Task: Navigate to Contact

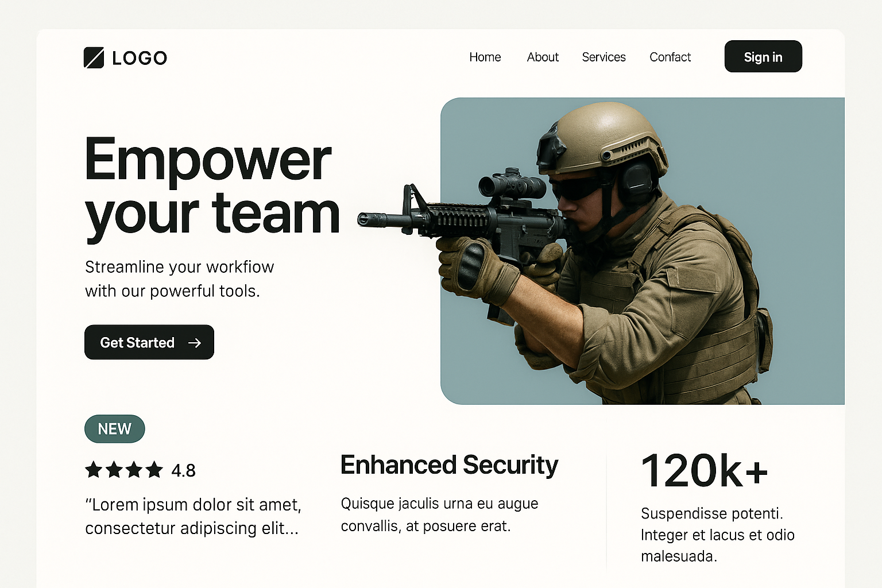Action: click(x=670, y=57)
